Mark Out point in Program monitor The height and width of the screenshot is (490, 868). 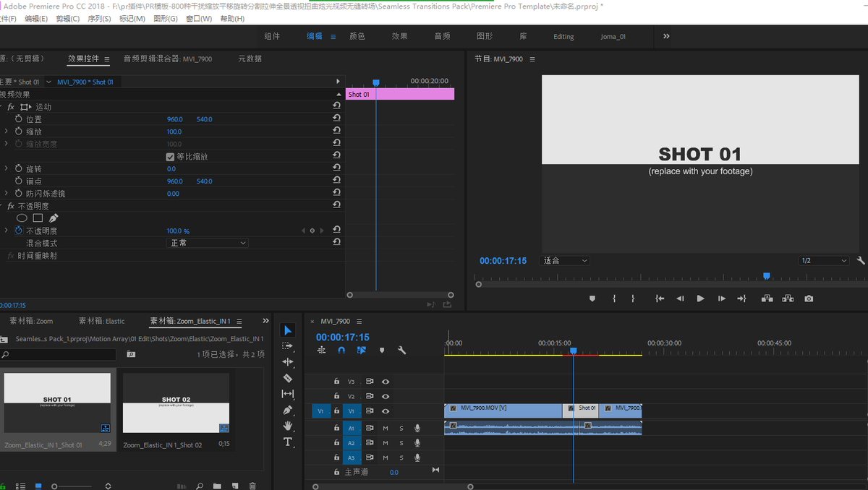[633, 298]
